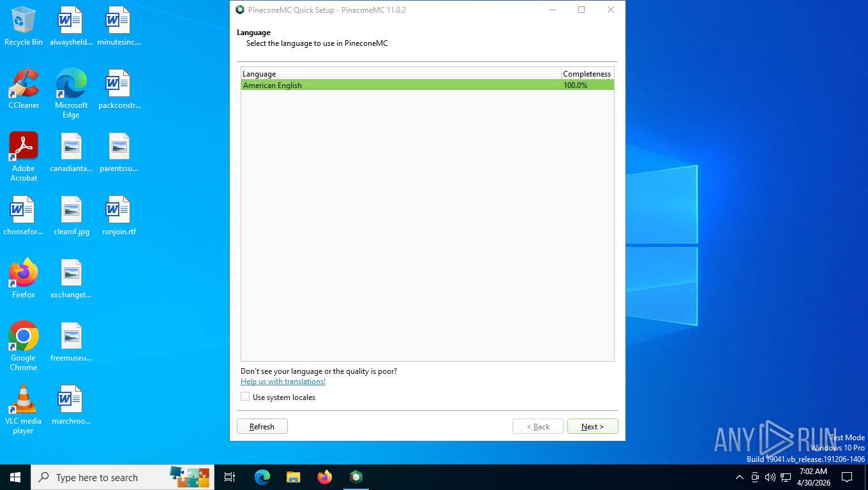868x490 pixels.
Task: Open the freemuseu image file icon
Action: [x=71, y=342]
